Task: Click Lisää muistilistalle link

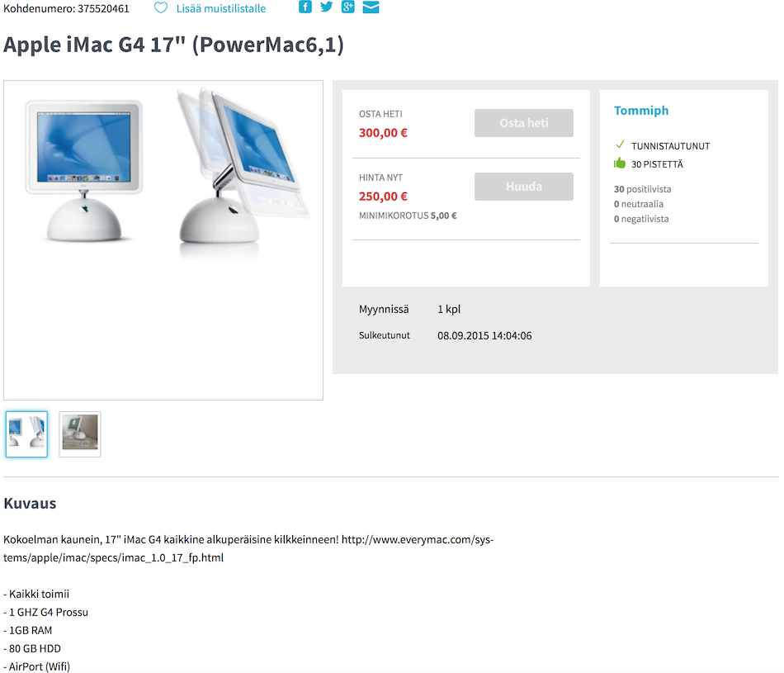Action: pyautogui.click(x=221, y=8)
